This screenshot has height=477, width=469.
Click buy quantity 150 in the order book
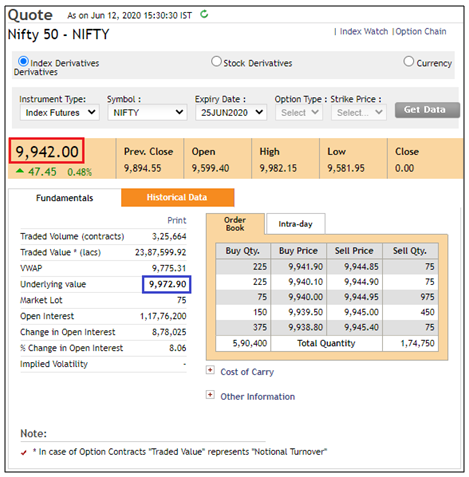(260, 312)
